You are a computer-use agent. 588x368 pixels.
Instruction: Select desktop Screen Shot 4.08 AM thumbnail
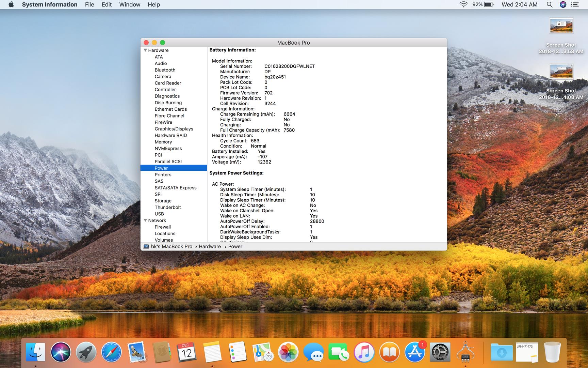click(x=561, y=72)
